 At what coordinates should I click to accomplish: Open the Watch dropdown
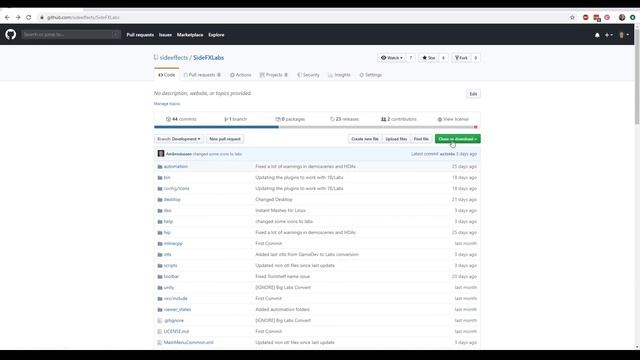tap(392, 58)
